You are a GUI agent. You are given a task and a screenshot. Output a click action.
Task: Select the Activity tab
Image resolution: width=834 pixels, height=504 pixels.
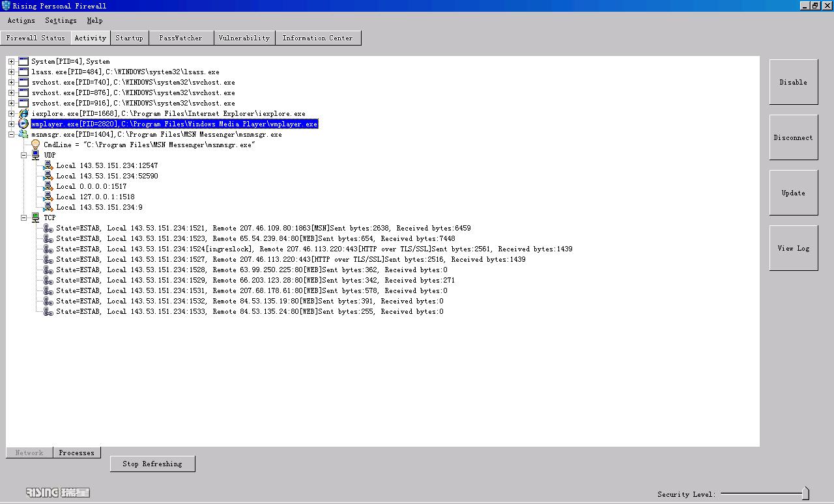coord(90,38)
